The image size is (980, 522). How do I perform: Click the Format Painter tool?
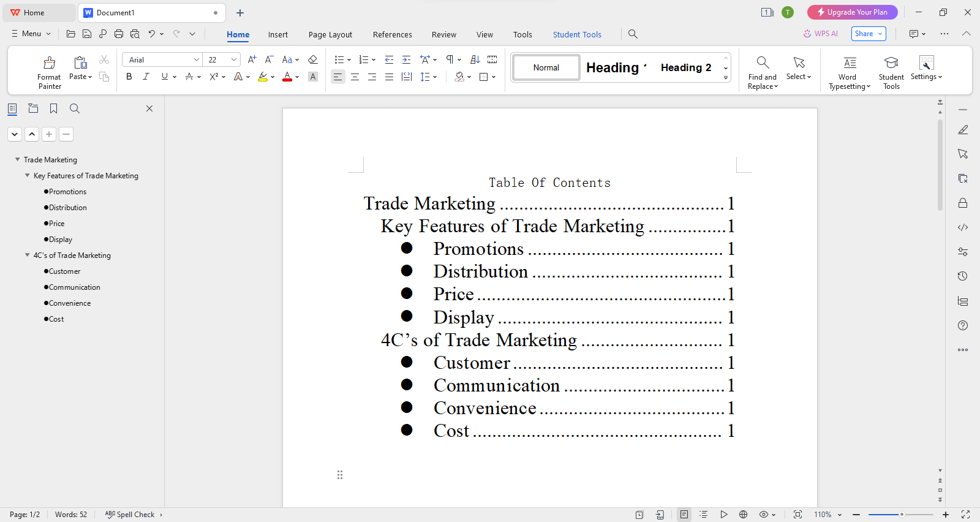(x=49, y=72)
